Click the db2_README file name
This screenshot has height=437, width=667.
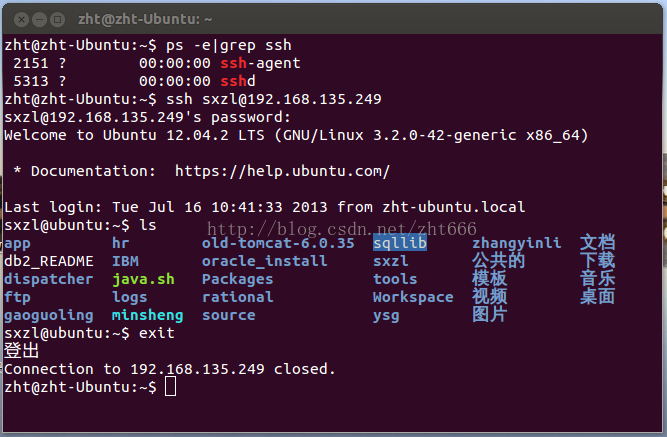pos(48,261)
